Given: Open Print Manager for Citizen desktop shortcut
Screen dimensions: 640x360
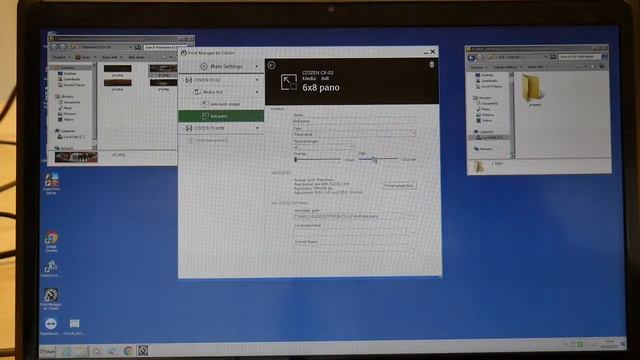Looking at the screenshot, I should [51, 299].
